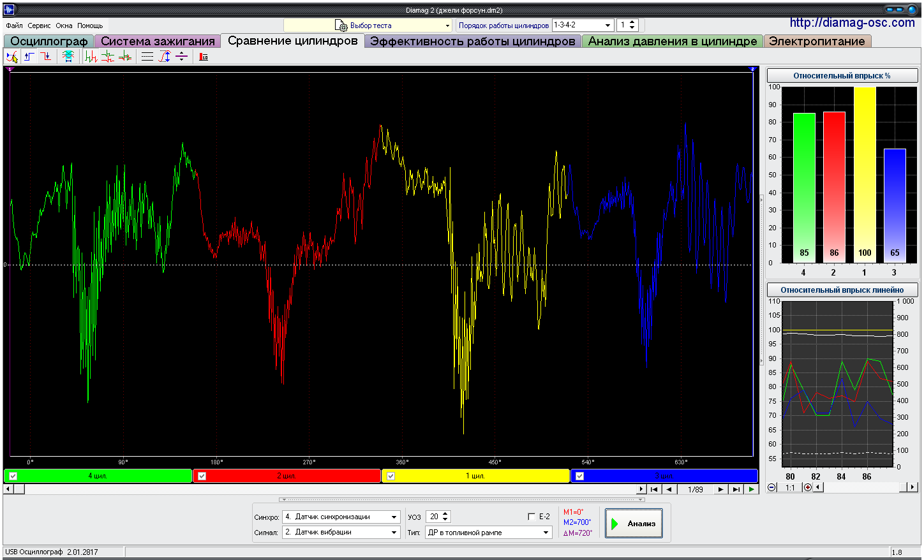Click the 1/89 frame counter field

695,489
